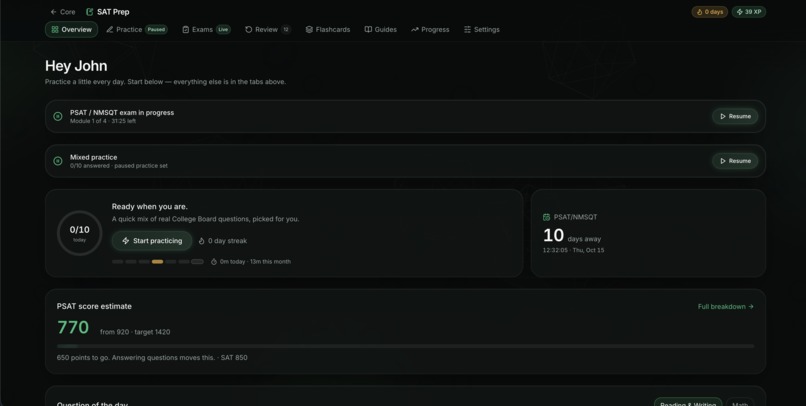Click the 'Hey John' heading
Image resolution: width=806 pixels, height=406 pixels.
pyautogui.click(x=76, y=66)
